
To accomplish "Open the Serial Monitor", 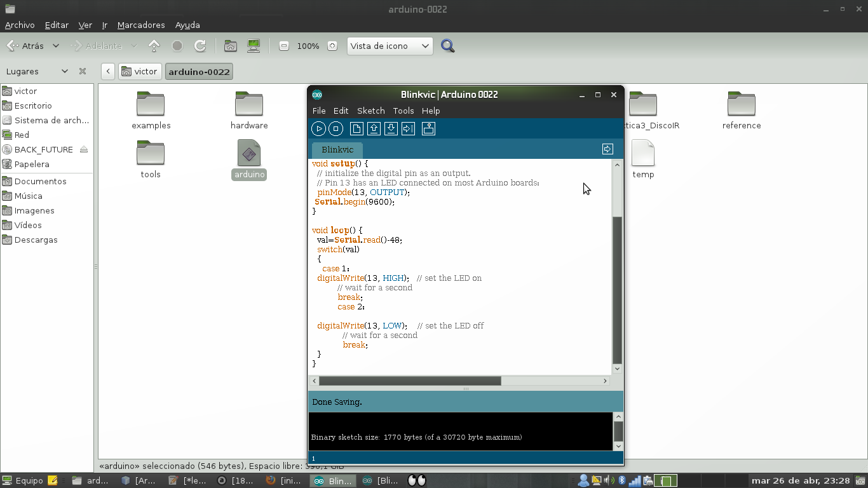I will [x=428, y=128].
